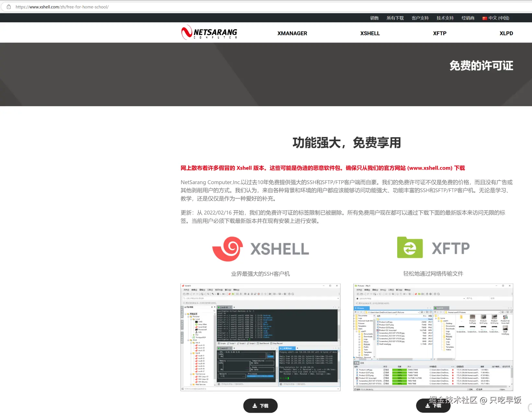Click the paragraph starting NetSarang Computer,Inc.
Screen dimensions: 532x415
point(347,190)
